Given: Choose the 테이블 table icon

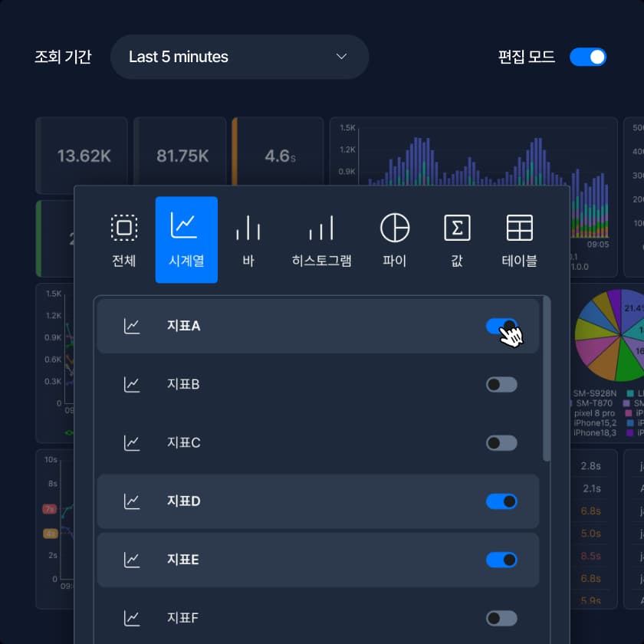Looking at the screenshot, I should tap(520, 228).
